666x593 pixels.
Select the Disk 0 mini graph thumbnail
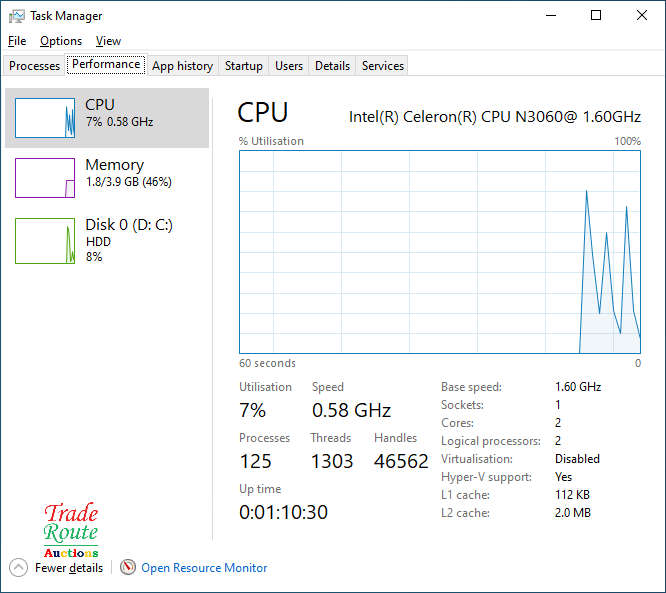tap(45, 241)
